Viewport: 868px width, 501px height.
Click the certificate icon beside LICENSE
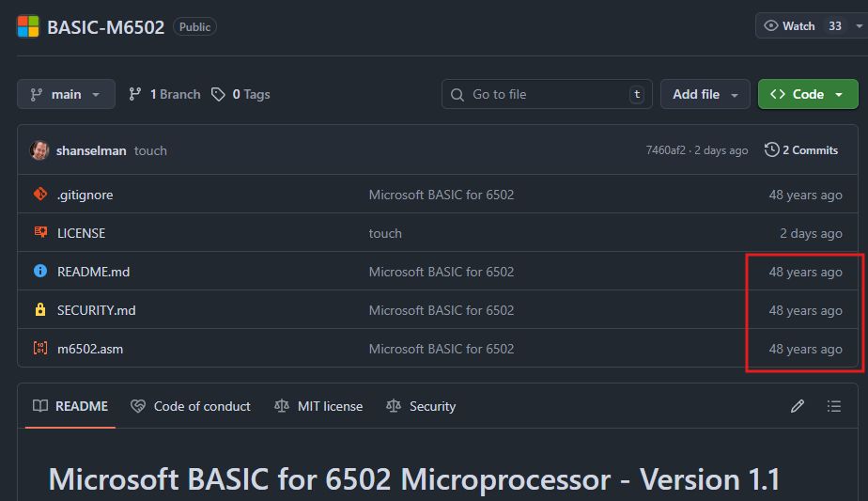pos(40,231)
